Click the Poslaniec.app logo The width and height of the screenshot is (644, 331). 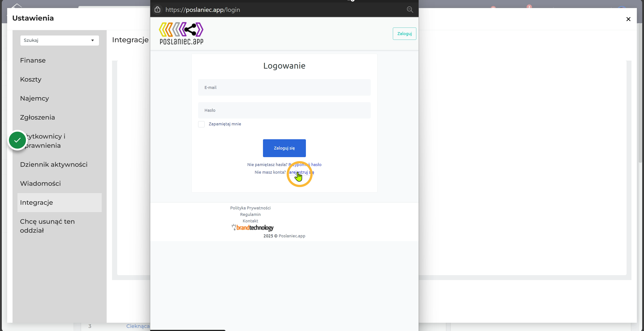181,34
